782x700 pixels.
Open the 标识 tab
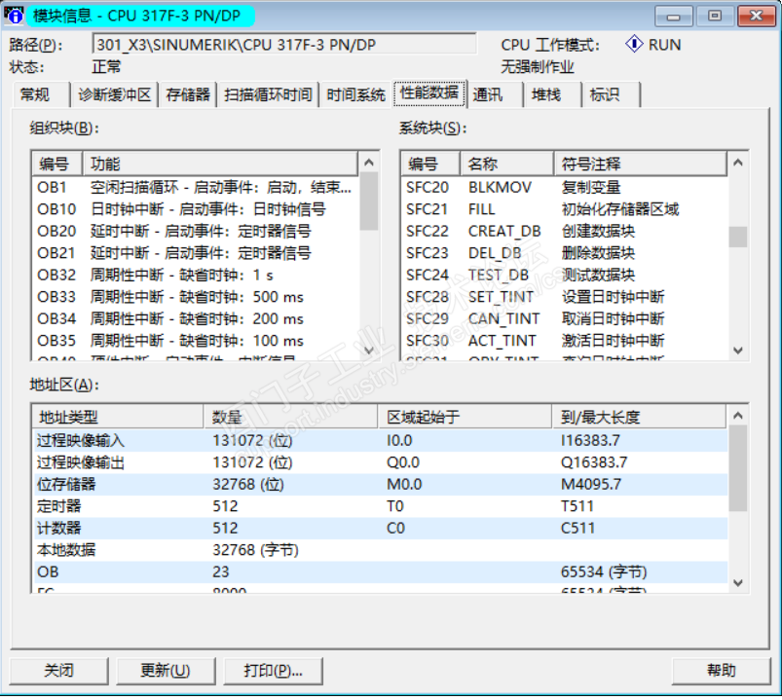tap(612, 94)
